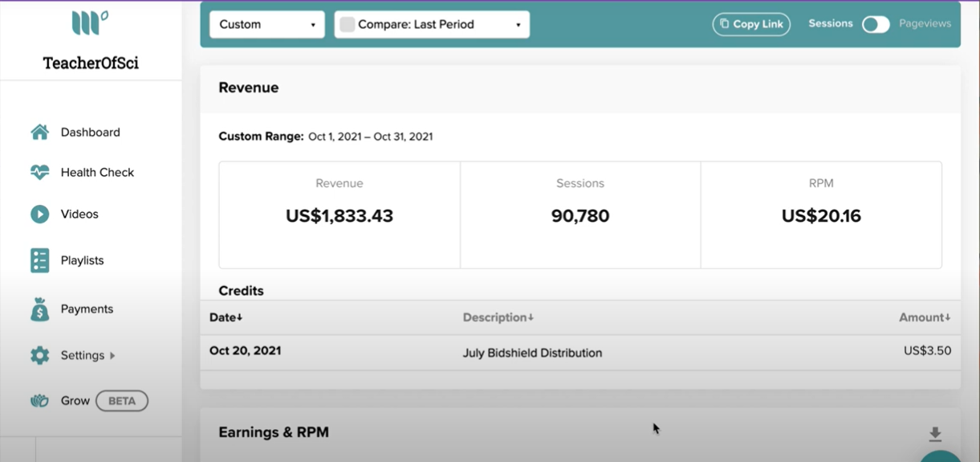This screenshot has height=462, width=980.
Task: Click the BETA badge next to Grow
Action: pos(122,401)
